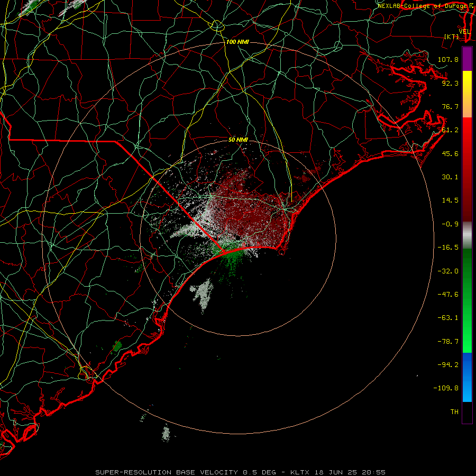Select the 30.1 velocity scale value
476x476 pixels.
pyautogui.click(x=450, y=177)
